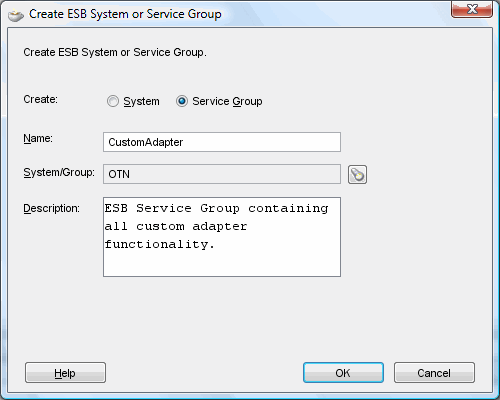Dismiss the dialog with Cancel
500x400 pixels.
434,373
